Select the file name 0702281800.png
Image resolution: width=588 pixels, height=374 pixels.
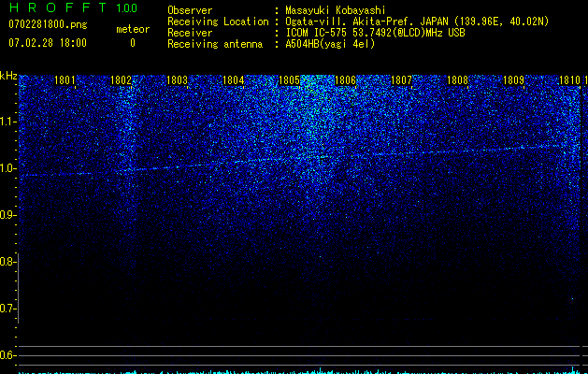coord(48,25)
